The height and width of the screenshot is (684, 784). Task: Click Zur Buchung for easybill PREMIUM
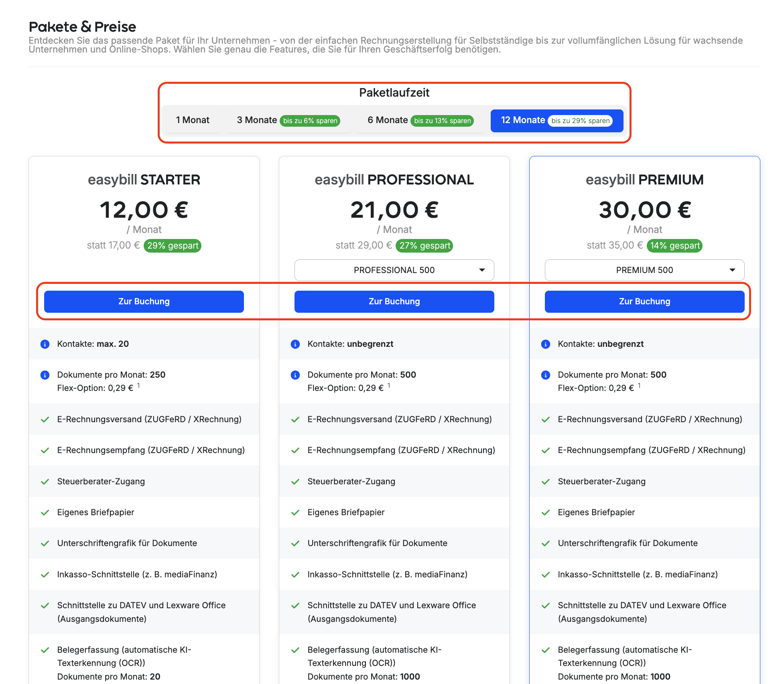644,302
